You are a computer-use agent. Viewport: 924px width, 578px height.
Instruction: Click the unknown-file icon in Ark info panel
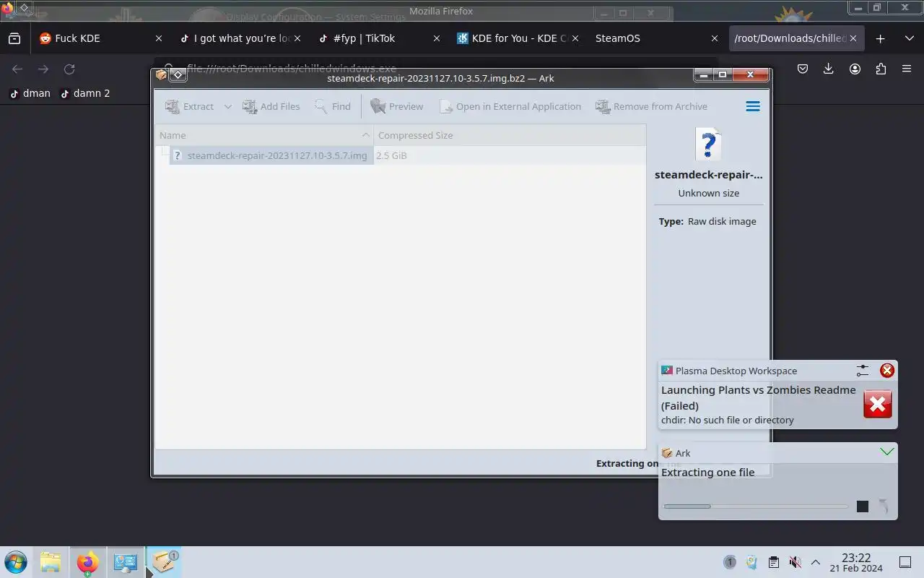tap(708, 144)
